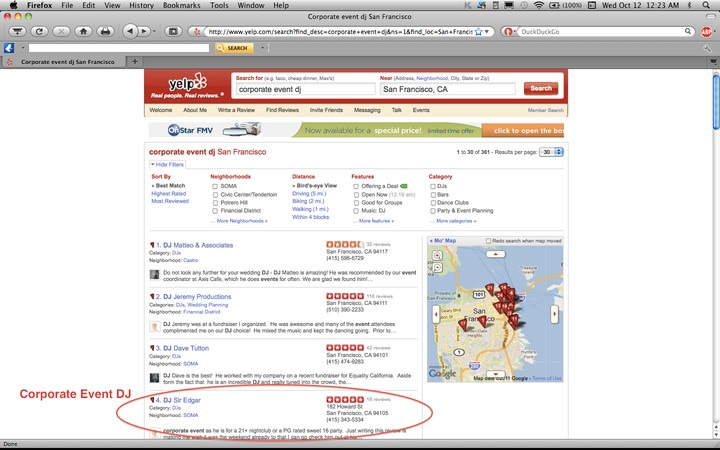720x450 pixels.
Task: Click the page vertical scrollbar thumb
Action: (716, 102)
